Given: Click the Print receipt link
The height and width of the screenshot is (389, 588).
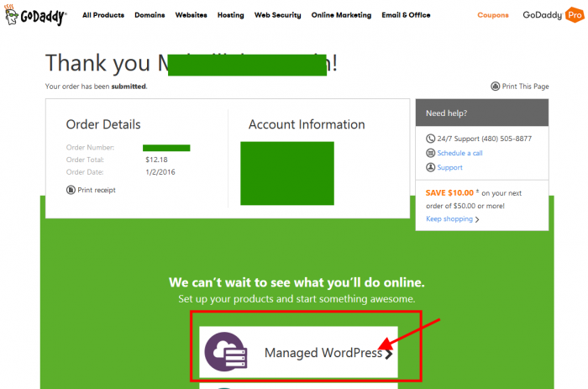Looking at the screenshot, I should pos(97,190).
